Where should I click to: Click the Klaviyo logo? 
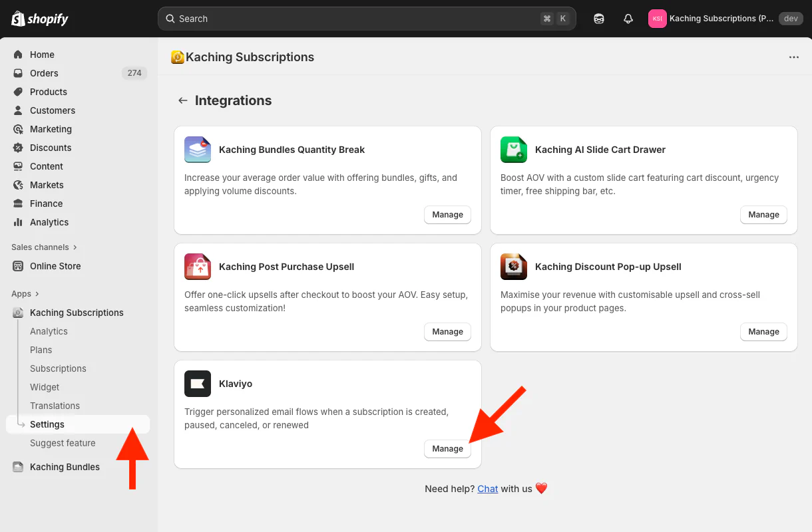pos(198,384)
